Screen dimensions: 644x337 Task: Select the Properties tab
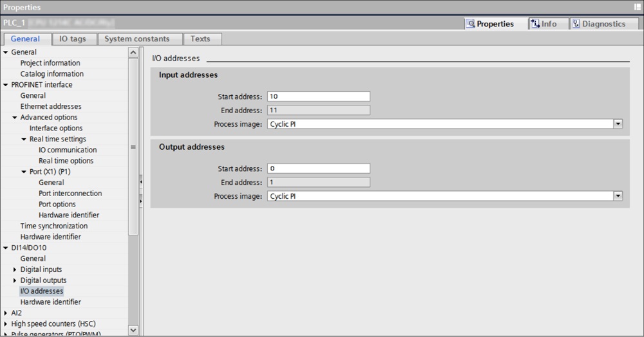click(x=489, y=24)
